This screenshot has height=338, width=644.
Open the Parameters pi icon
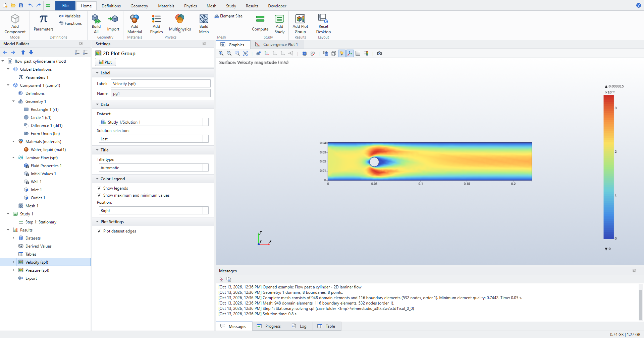tap(44, 23)
